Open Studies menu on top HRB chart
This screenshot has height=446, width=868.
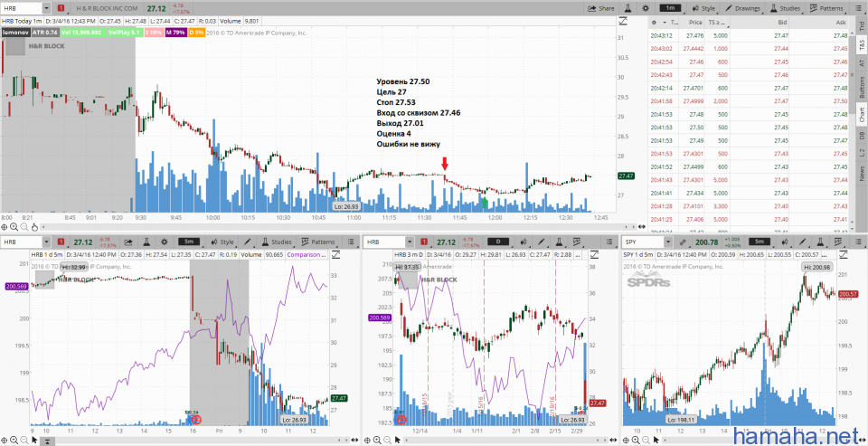pyautogui.click(x=785, y=8)
